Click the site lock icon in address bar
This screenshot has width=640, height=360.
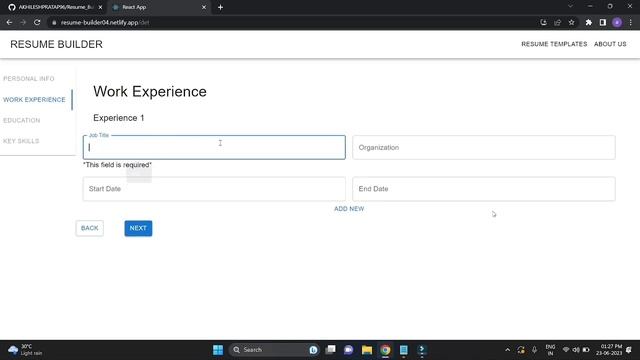coord(54,22)
